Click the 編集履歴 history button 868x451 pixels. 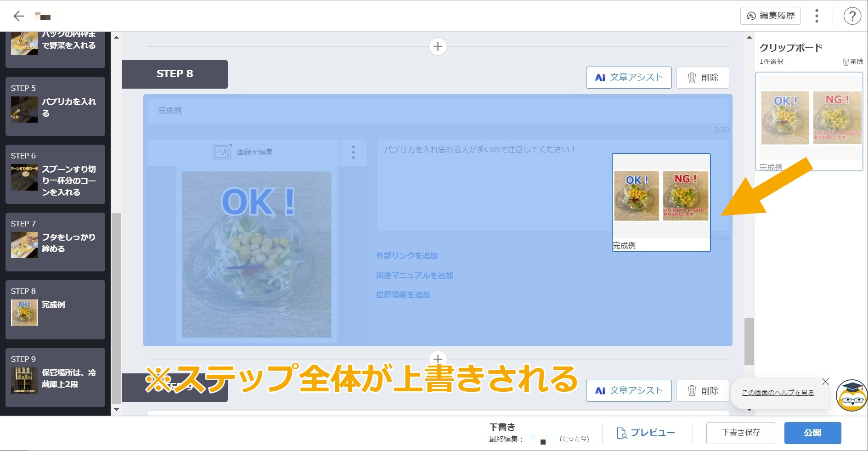click(x=770, y=16)
